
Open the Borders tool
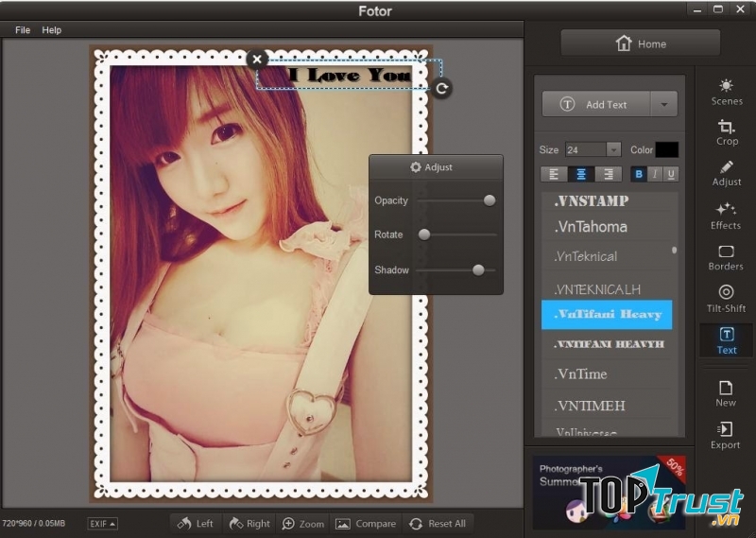726,257
